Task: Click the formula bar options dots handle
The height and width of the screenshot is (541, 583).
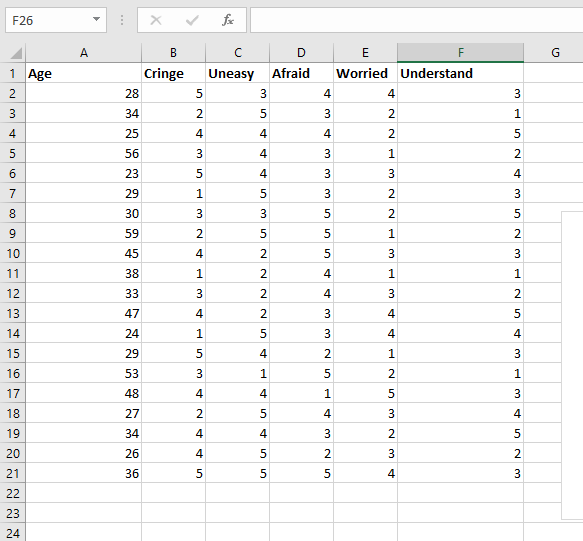Action: pyautogui.click(x=122, y=20)
